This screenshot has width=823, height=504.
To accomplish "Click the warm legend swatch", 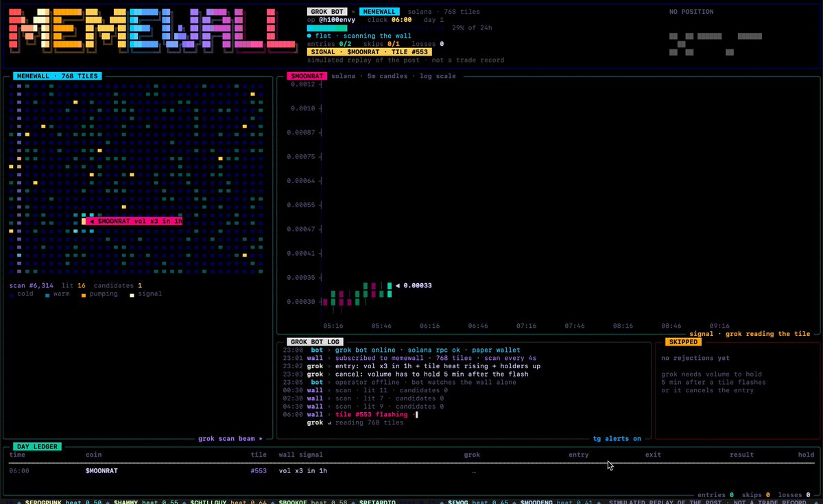I will 47,294.
